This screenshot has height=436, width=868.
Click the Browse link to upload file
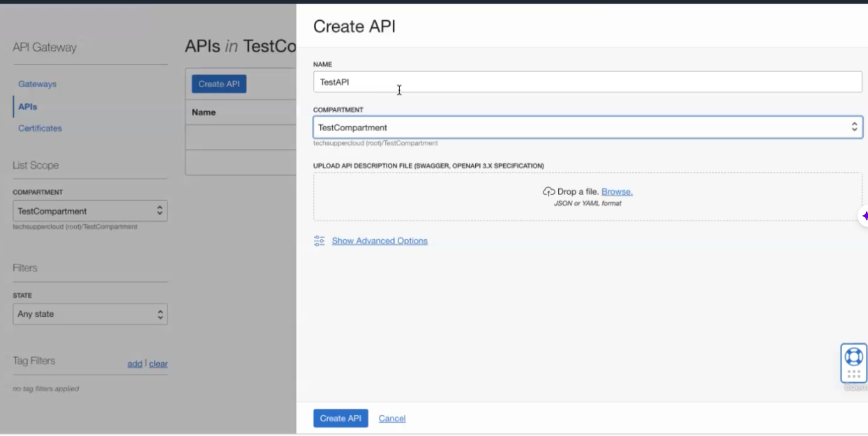click(x=617, y=192)
